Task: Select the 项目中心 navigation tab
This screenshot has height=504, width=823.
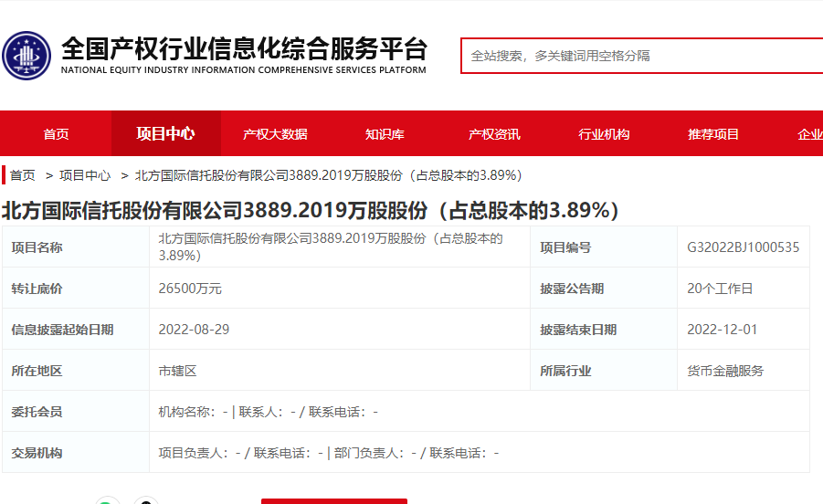Action: (166, 133)
